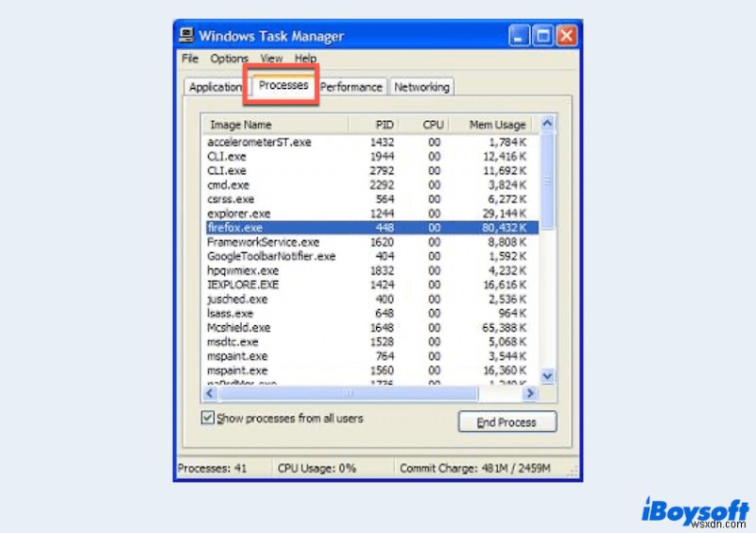Open the Help menu
This screenshot has height=533, width=756.
[305, 59]
